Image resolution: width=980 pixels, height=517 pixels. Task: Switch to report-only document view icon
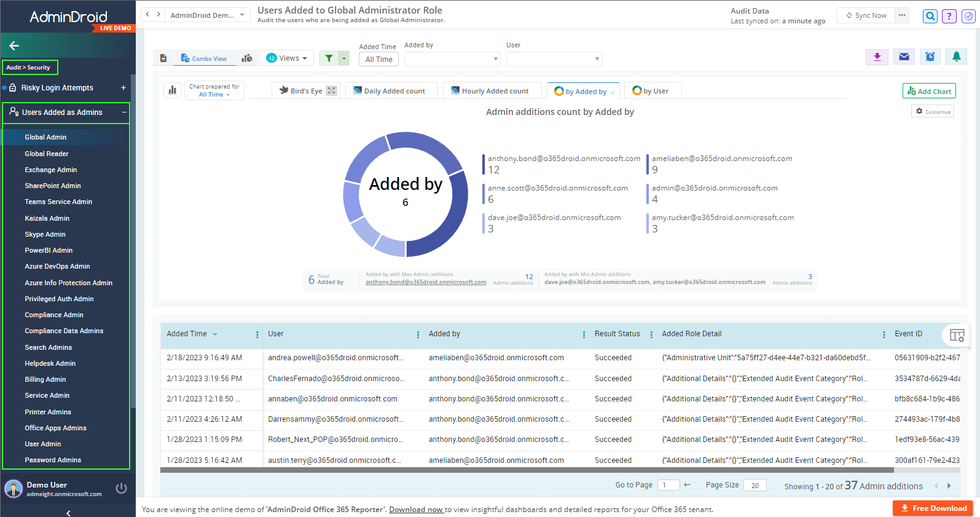163,58
